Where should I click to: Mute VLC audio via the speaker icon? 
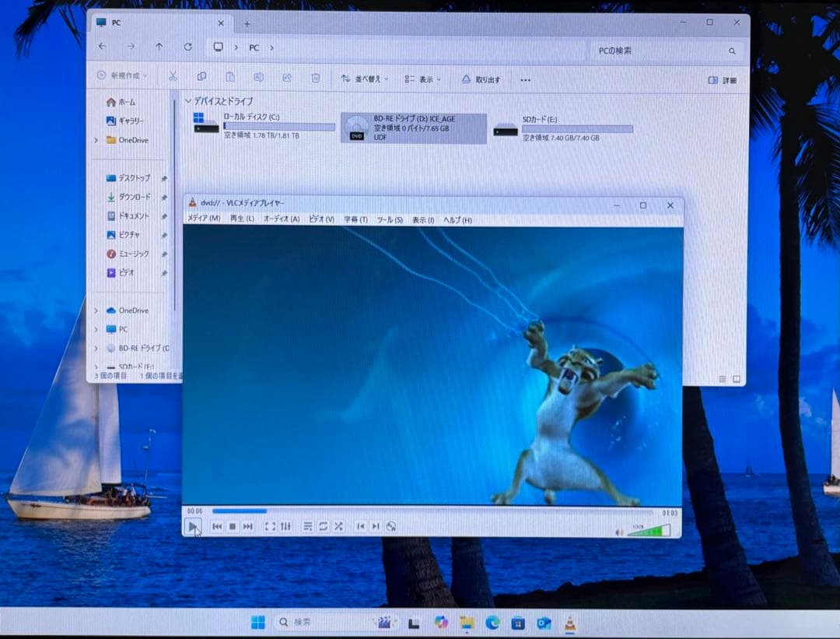(x=621, y=530)
